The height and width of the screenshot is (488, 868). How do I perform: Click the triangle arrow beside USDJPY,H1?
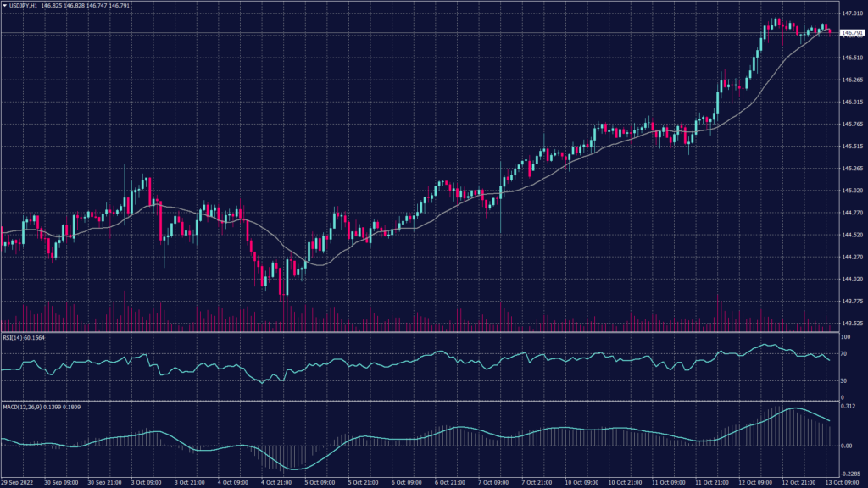click(4, 7)
